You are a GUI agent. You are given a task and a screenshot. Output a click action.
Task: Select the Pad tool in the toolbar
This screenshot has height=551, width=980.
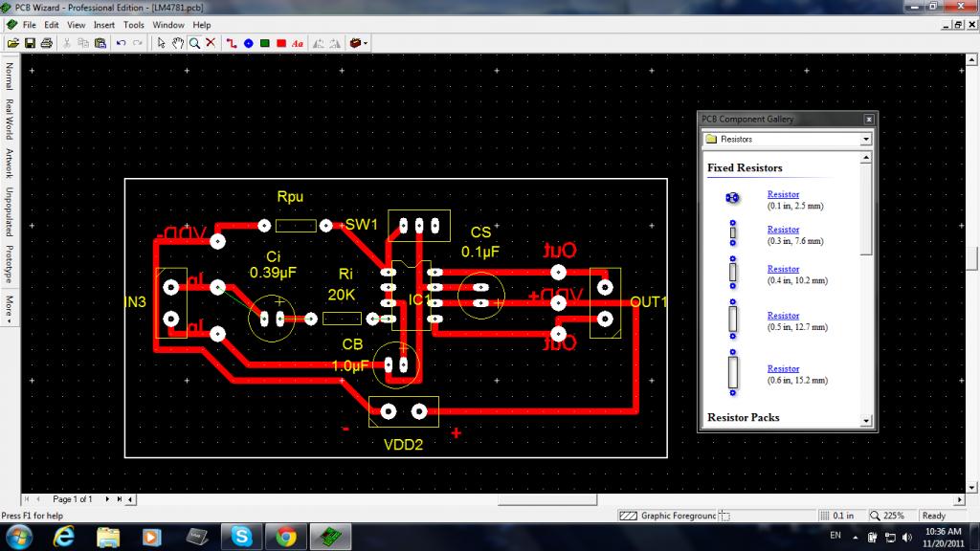pyautogui.click(x=248, y=43)
